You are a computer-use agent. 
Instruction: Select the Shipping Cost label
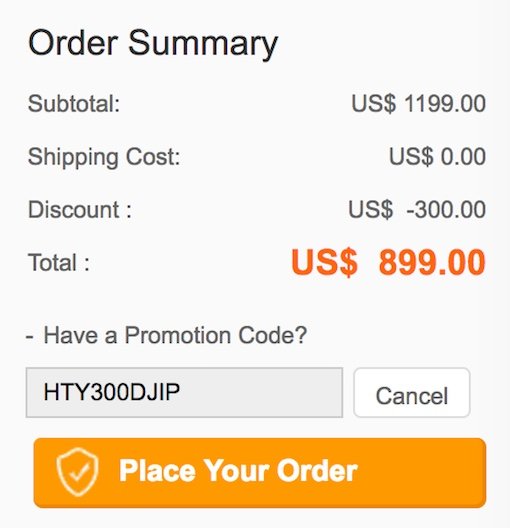(104, 157)
